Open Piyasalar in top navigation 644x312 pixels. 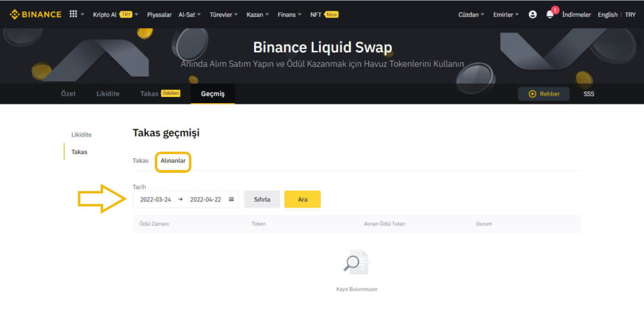pos(159,14)
